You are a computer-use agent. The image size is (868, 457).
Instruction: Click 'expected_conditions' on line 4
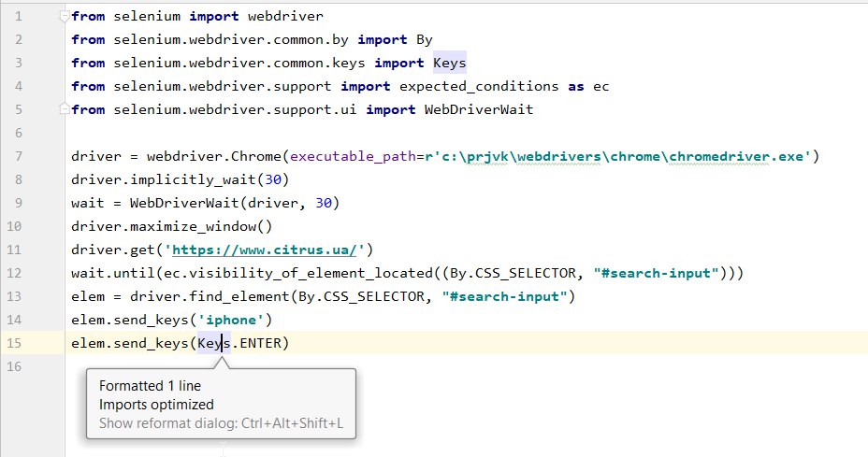(479, 86)
